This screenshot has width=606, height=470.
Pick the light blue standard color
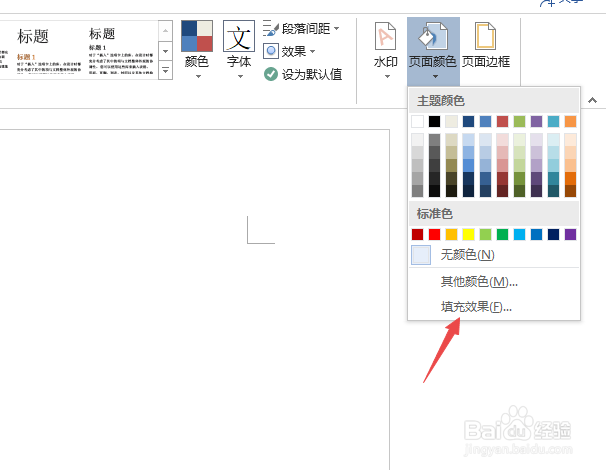coord(519,234)
